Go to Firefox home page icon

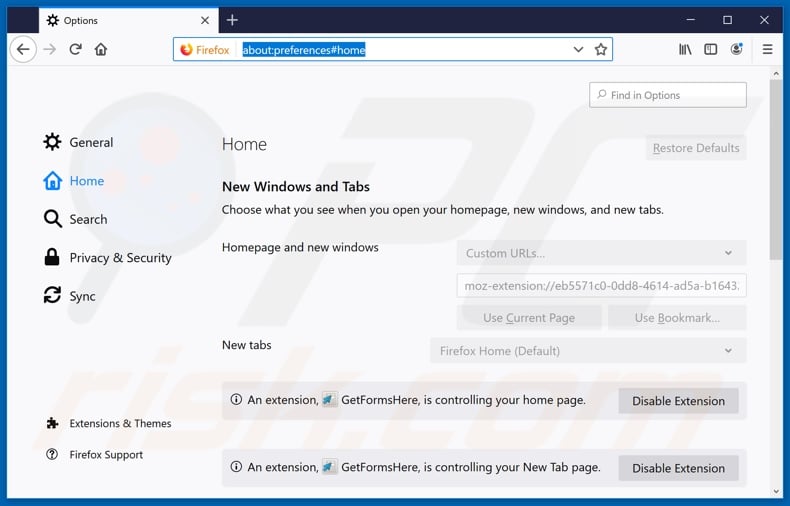[x=101, y=49]
